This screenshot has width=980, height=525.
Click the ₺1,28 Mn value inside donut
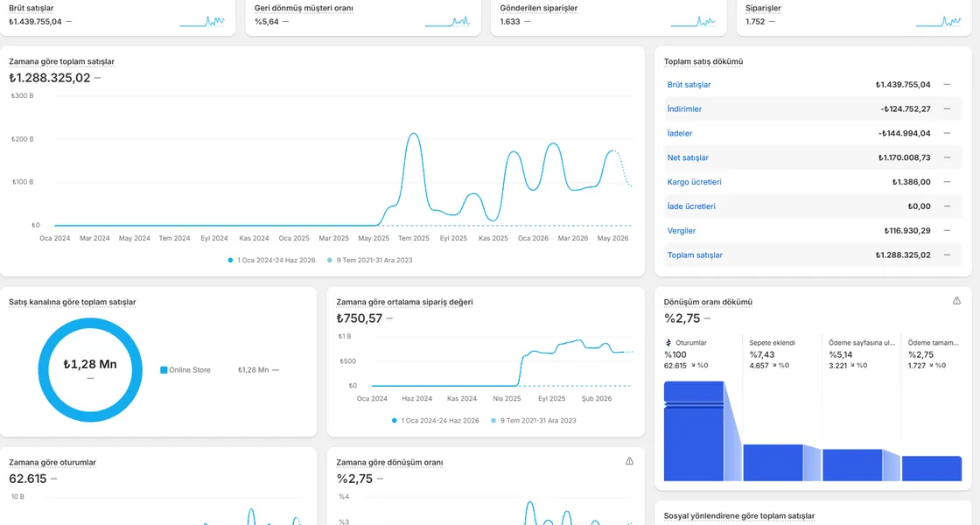coord(90,364)
